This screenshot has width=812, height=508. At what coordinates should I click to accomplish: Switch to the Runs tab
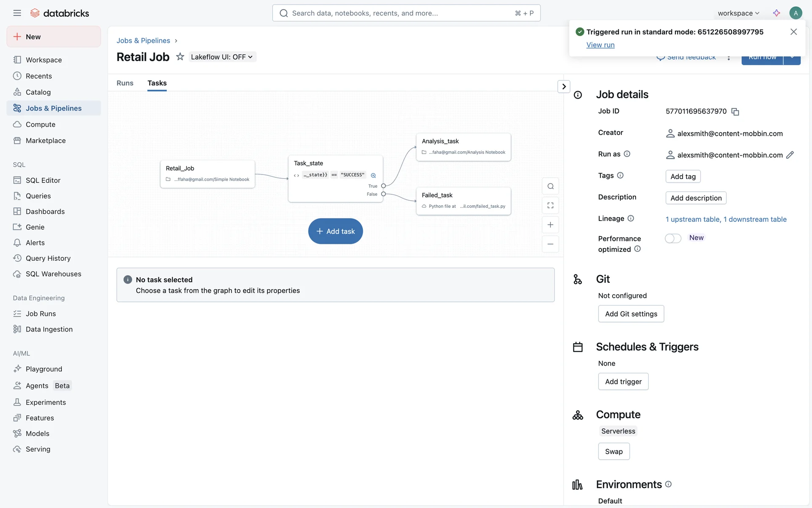125,83
